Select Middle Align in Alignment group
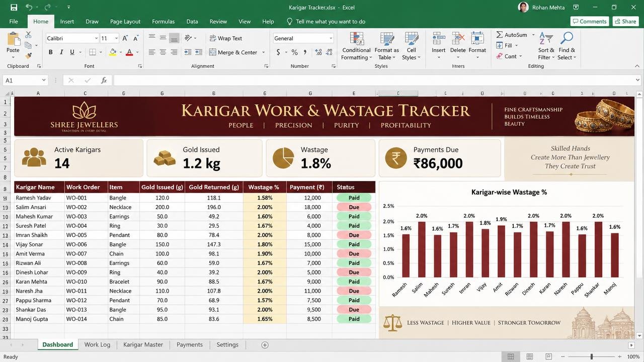This screenshot has width=644, height=362. tap(163, 38)
